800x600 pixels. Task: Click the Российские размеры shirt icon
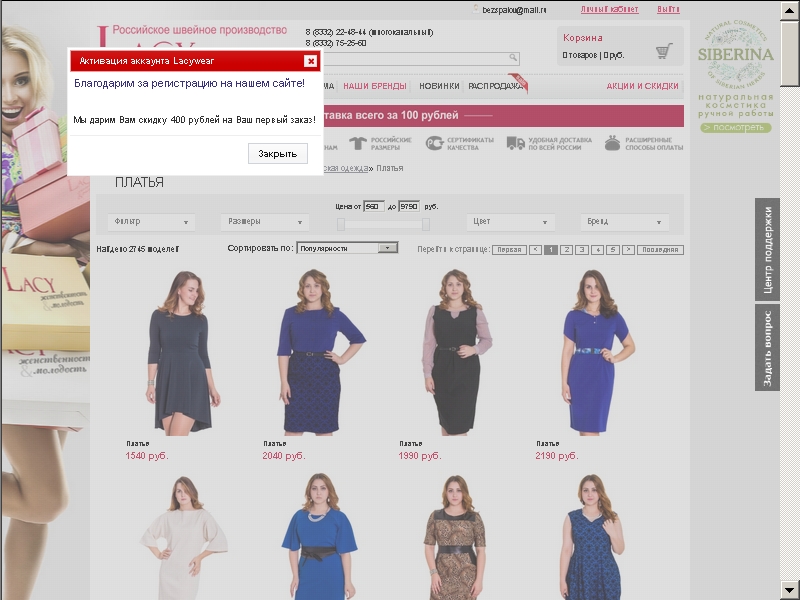(x=358, y=143)
